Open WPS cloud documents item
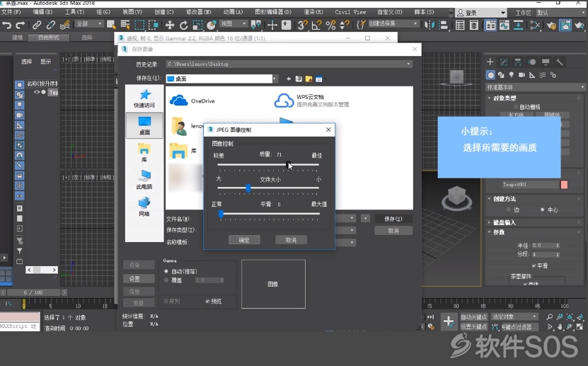588x366 pixels. pos(311,101)
